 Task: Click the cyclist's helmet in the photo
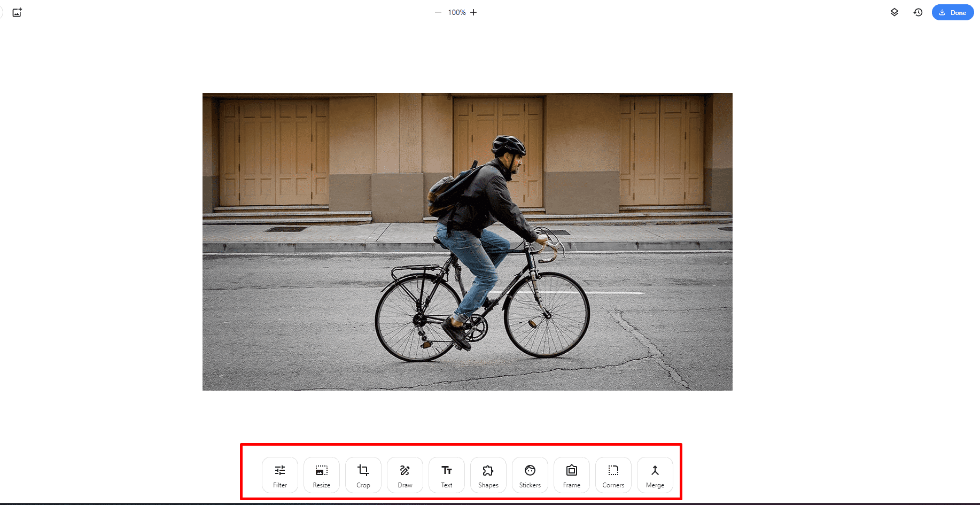tap(508, 144)
